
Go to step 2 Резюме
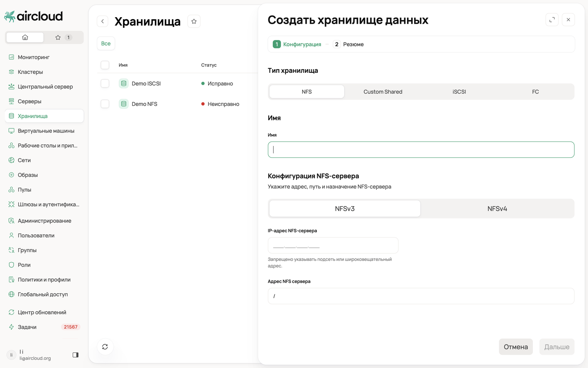tap(349, 44)
